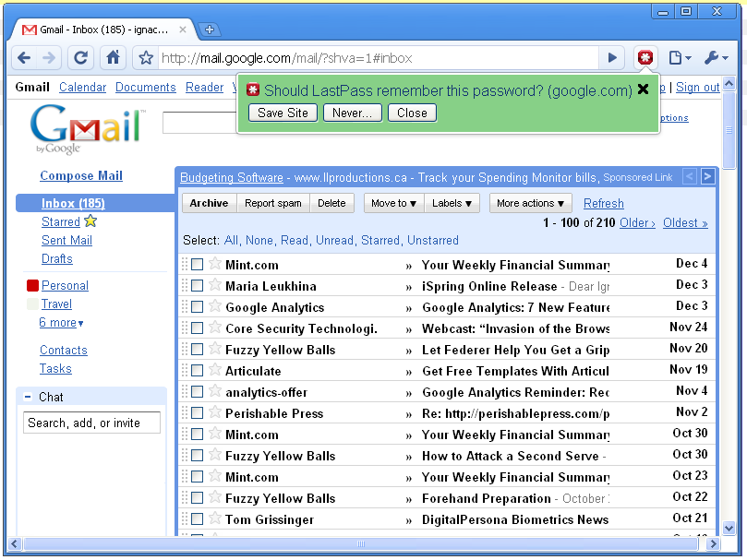Open the Inbox (185) folder
Screen dimensions: 747x560
[x=73, y=203]
